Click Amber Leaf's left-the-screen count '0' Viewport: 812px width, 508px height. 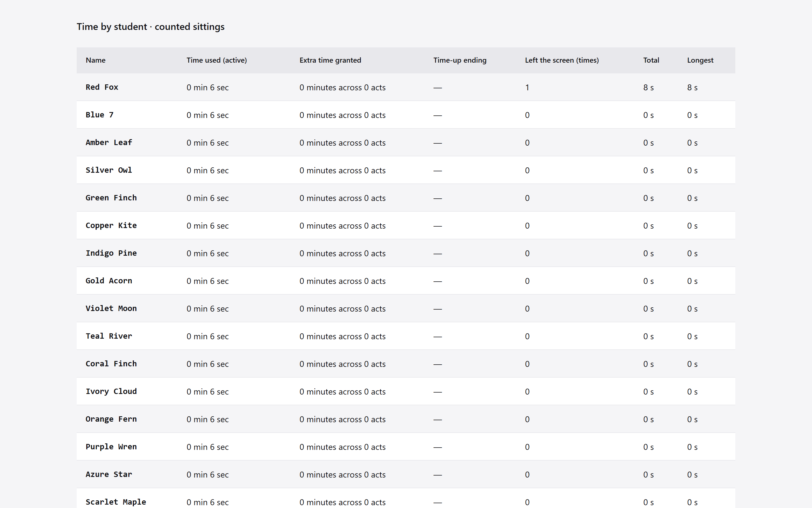click(527, 143)
